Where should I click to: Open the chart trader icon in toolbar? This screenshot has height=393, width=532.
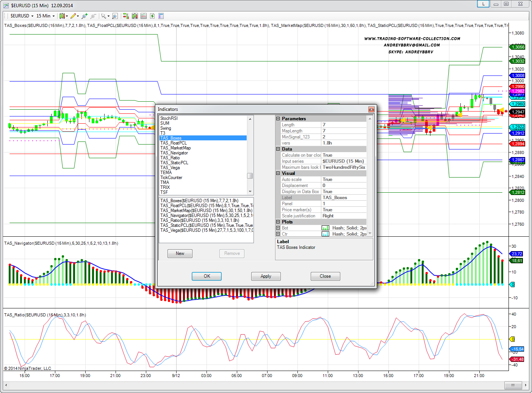tap(126, 16)
